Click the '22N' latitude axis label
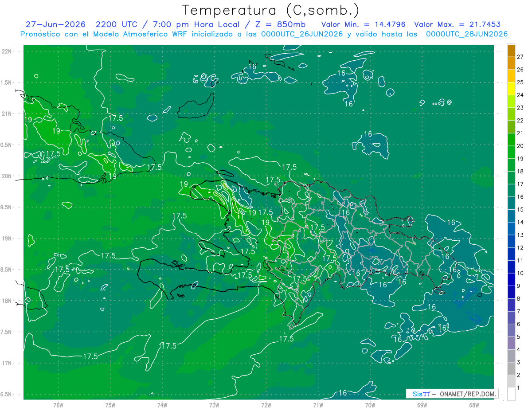Screen dimensions: 532x411 point(7,51)
